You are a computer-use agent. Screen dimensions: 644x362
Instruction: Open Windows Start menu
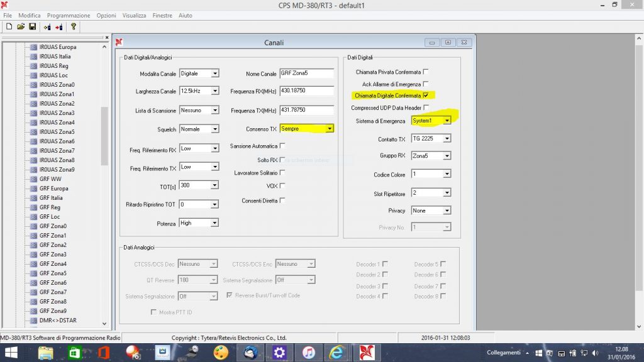(x=11, y=353)
